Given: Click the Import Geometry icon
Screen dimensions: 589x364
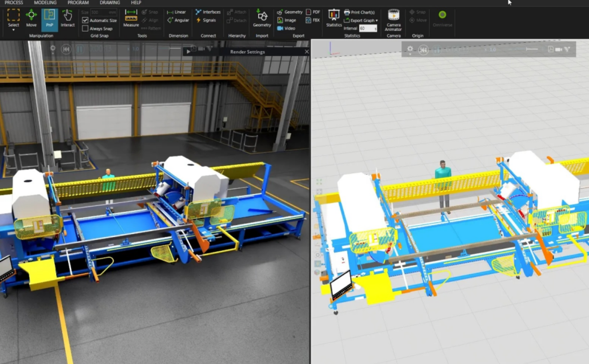Looking at the screenshot, I should pos(262,18).
